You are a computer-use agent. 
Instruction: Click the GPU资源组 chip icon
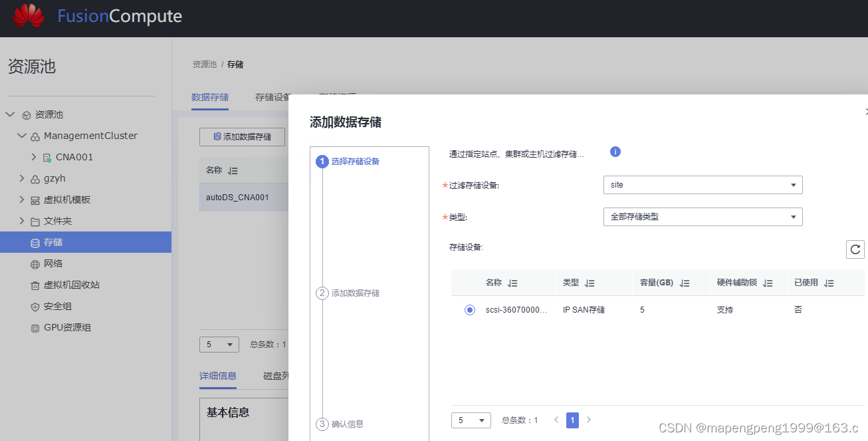[x=35, y=328]
